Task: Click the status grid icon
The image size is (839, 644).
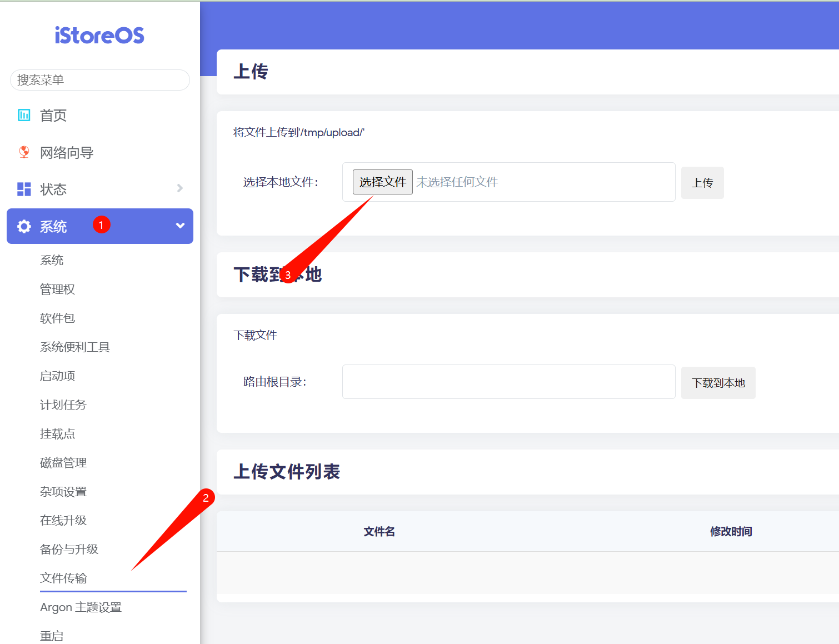Action: click(x=24, y=189)
